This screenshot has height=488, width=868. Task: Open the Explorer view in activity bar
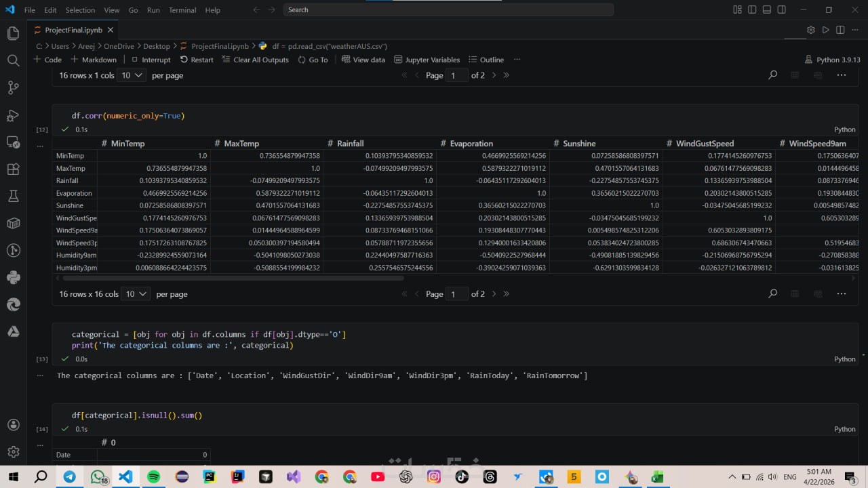[x=13, y=33]
